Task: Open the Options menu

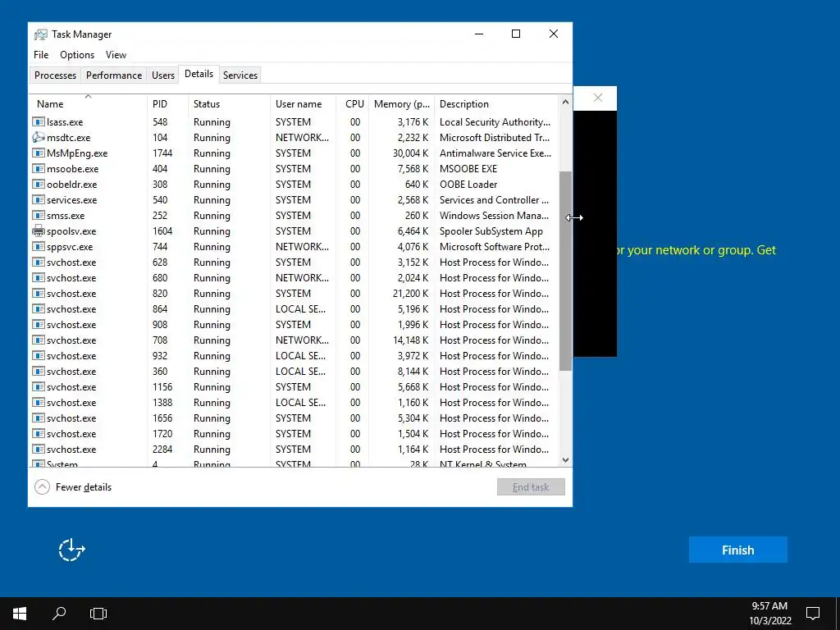Action: (x=77, y=55)
